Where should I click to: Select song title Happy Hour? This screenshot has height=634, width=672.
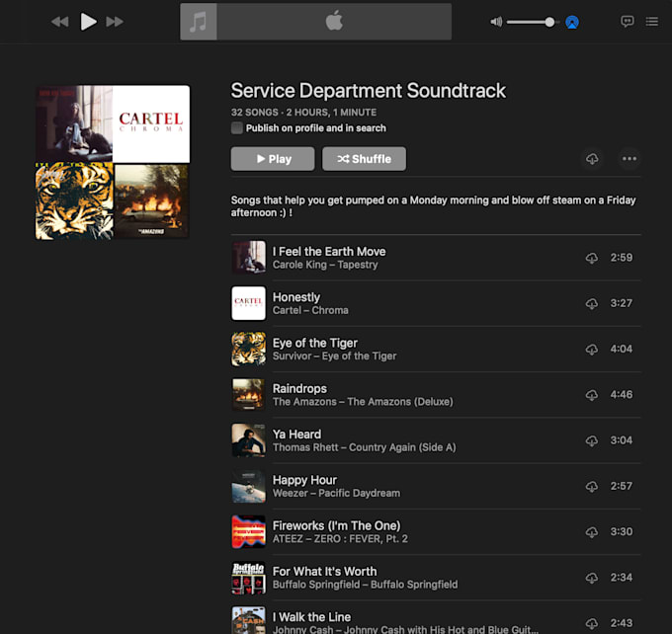point(304,480)
